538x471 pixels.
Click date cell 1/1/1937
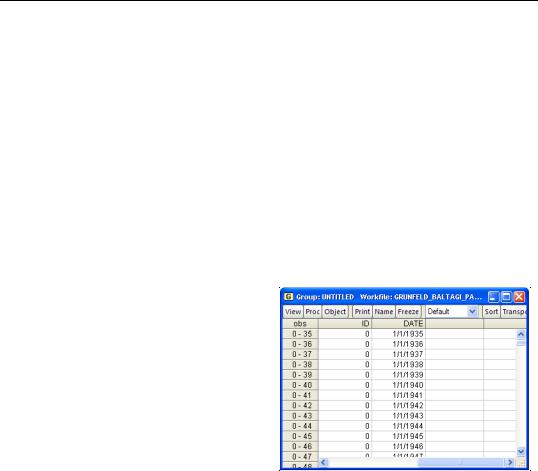click(x=399, y=354)
